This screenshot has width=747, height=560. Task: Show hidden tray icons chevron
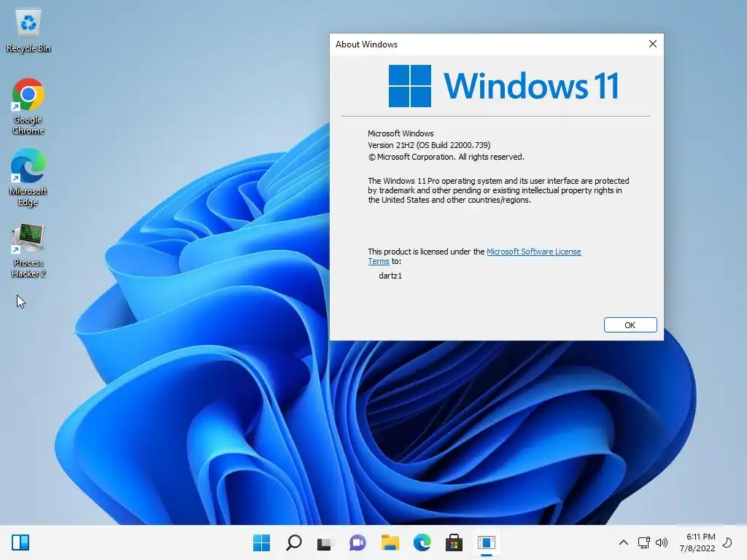pos(623,542)
